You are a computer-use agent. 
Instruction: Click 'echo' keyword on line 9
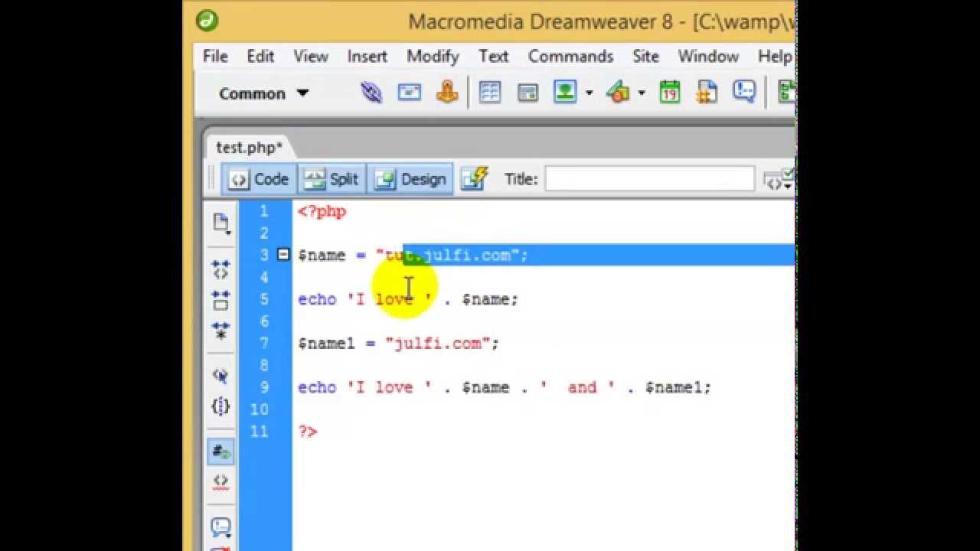point(317,387)
